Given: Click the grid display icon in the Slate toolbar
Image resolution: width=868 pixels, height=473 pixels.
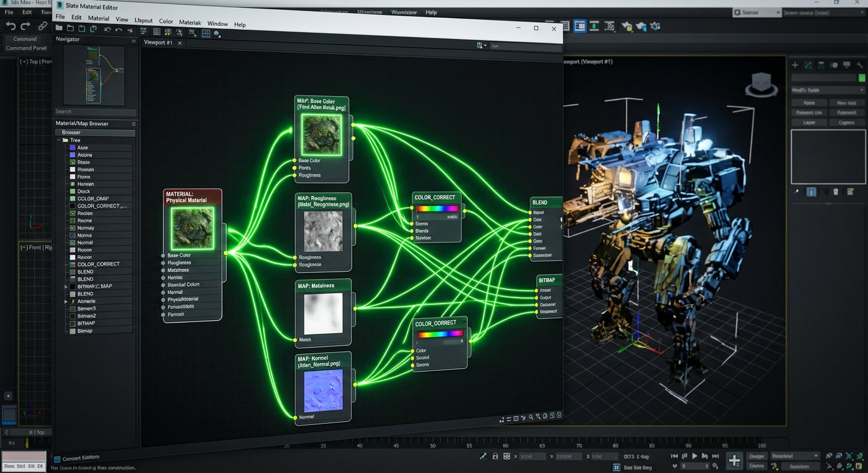Looking at the screenshot, I should [x=206, y=33].
